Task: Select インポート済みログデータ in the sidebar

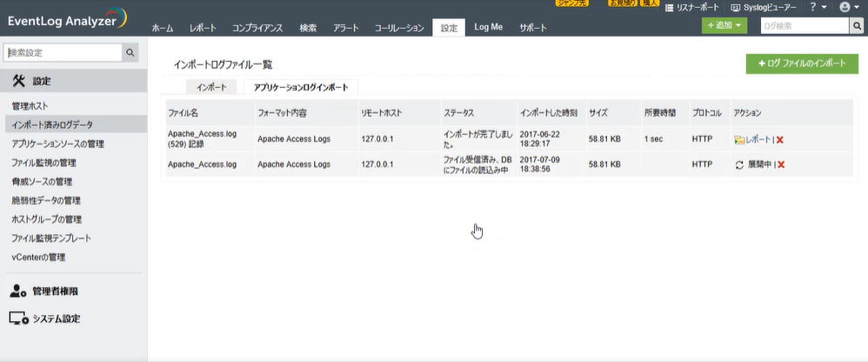Action: click(x=76, y=124)
